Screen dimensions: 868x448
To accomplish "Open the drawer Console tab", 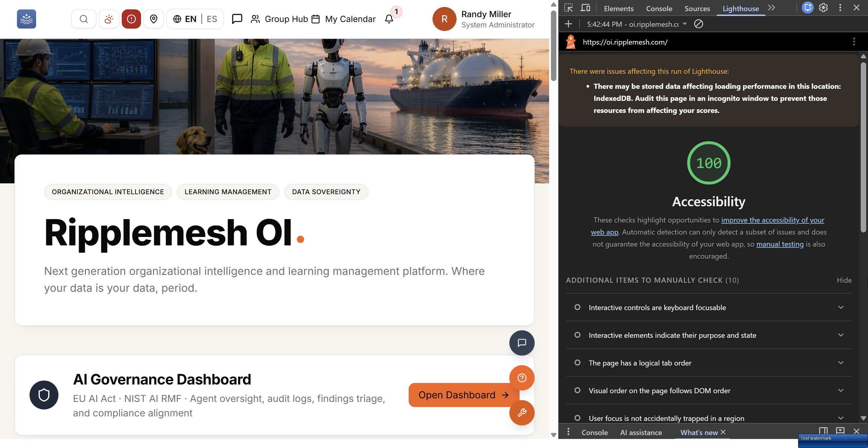I will click(594, 432).
